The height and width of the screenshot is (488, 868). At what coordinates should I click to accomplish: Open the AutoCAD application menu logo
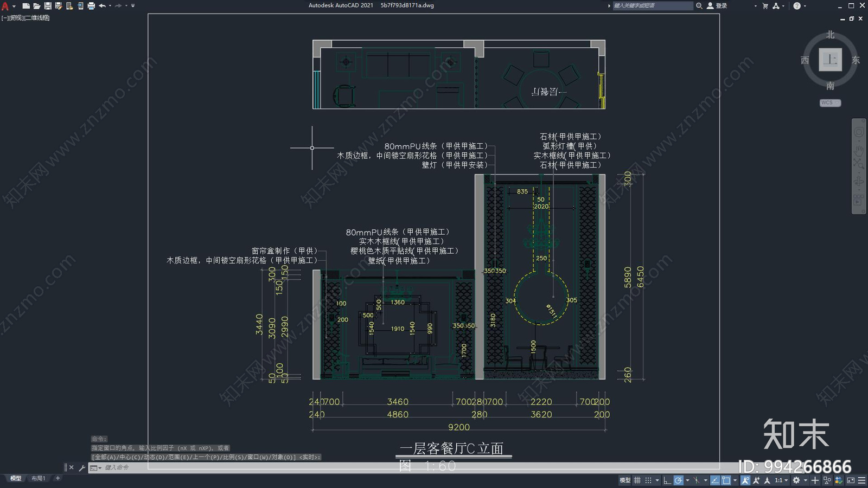(x=5, y=6)
